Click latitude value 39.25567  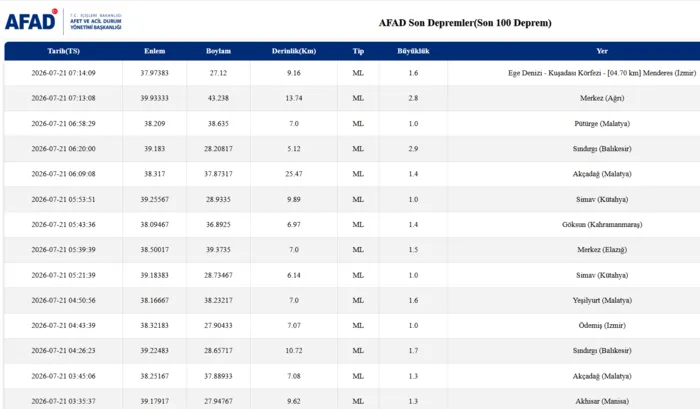click(x=154, y=199)
